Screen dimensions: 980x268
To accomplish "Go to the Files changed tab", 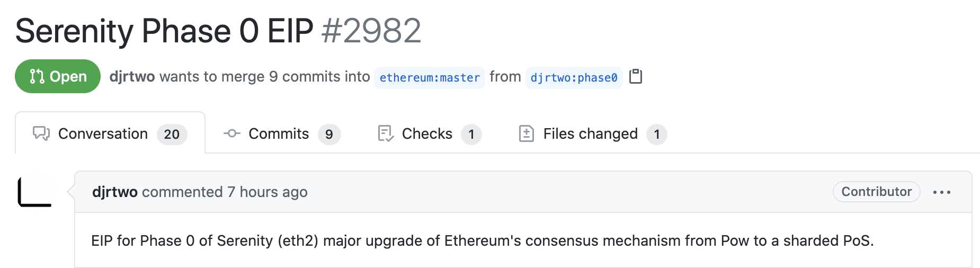I will (590, 134).
